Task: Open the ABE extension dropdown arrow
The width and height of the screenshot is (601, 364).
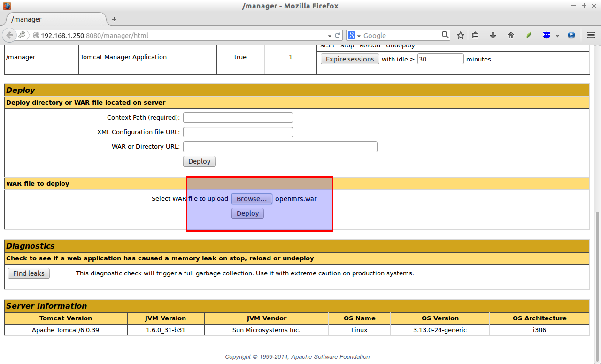Action: pyautogui.click(x=557, y=36)
